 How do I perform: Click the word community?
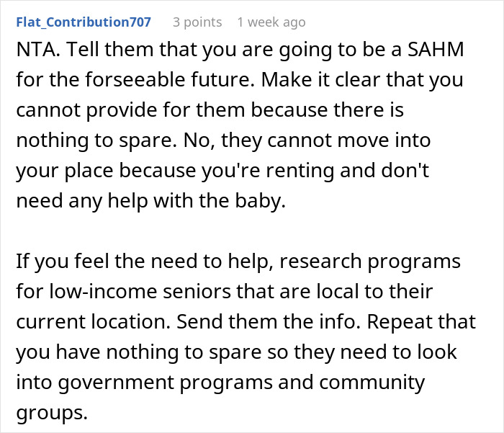[x=372, y=383]
